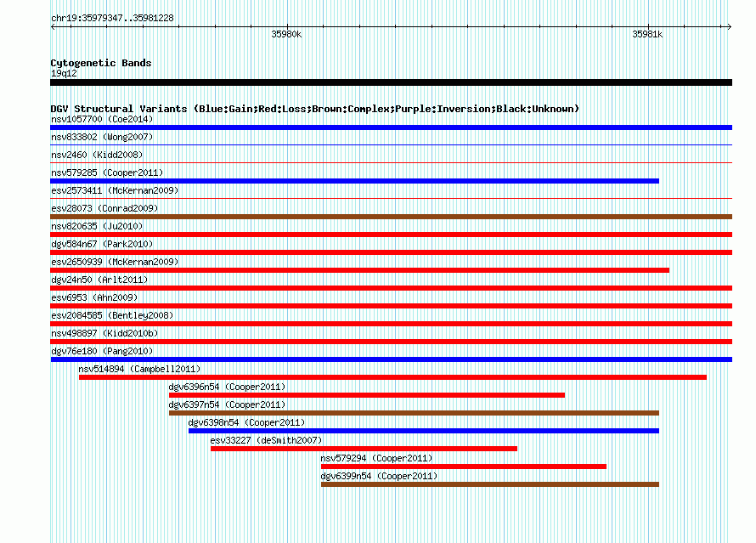Click the red bar under esv2650939
Viewport: 756px width, 543px height.
[x=359, y=270]
